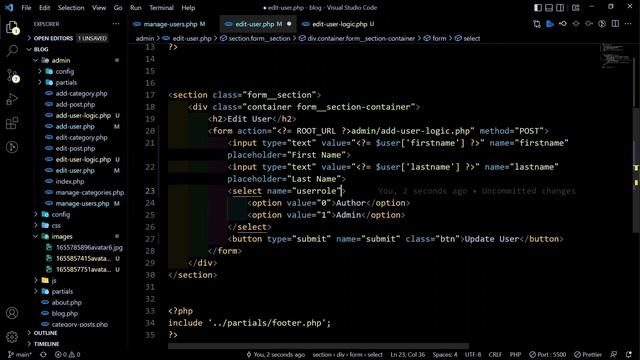Screen dimensions: 640x360
Task: Click UTF-8 encoding selector
Action: (473, 355)
